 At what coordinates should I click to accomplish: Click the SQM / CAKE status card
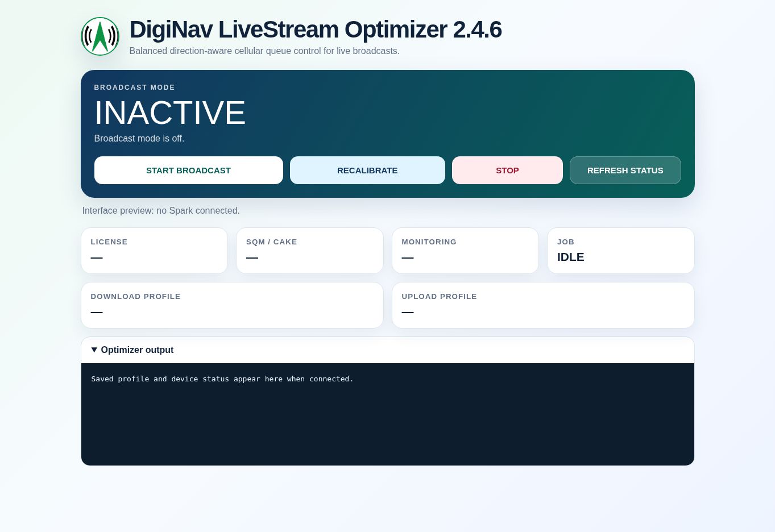click(310, 251)
